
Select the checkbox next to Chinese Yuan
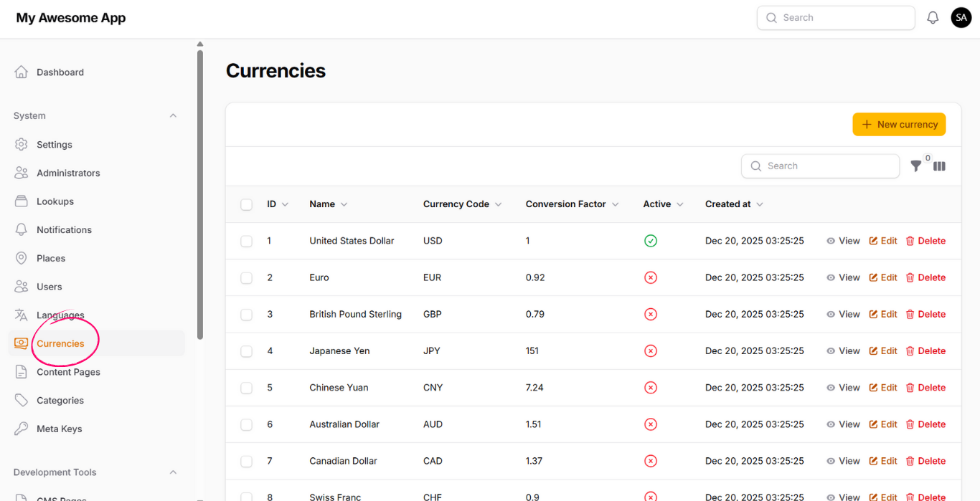[246, 387]
